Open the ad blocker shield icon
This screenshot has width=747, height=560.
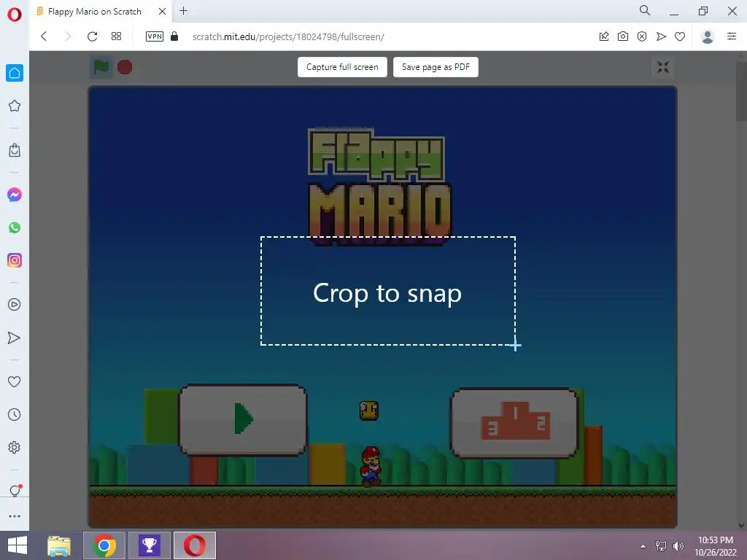(x=642, y=36)
